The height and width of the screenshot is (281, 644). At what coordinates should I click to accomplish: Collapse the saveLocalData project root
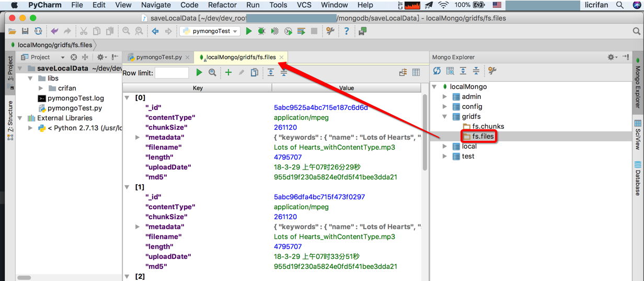coord(20,68)
